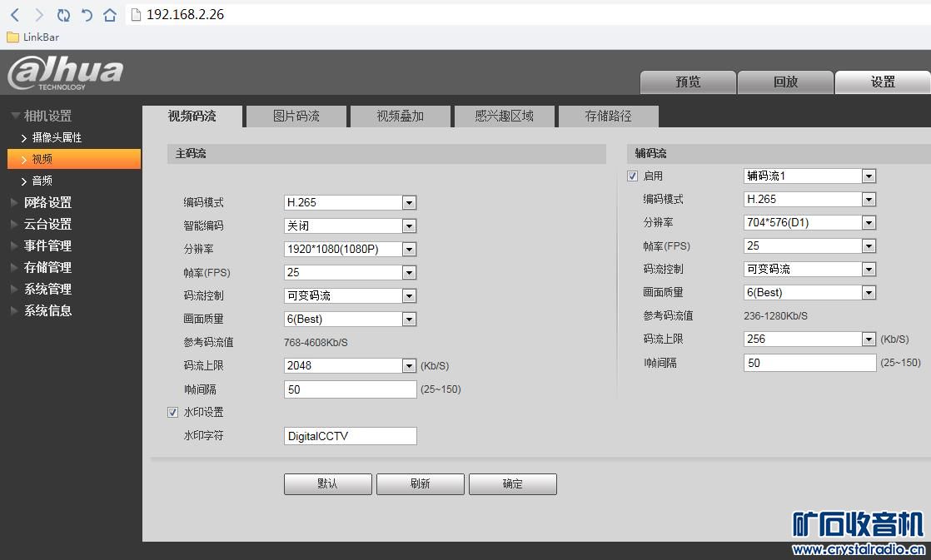Image resolution: width=931 pixels, height=560 pixels.
Task: Click the 水印字符 field with DigitalCCTV
Action: [x=351, y=436]
